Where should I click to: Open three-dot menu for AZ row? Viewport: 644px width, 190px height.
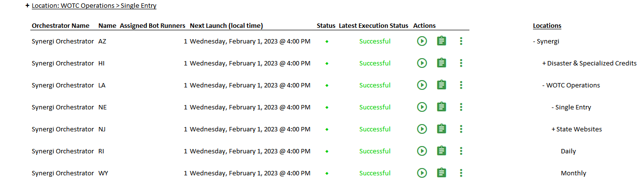pos(461,41)
